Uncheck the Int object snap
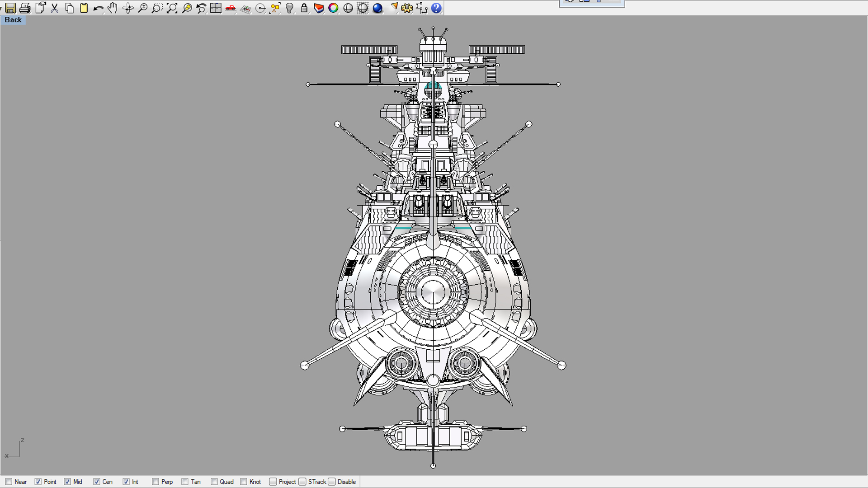The width and height of the screenshot is (868, 488). (x=126, y=482)
